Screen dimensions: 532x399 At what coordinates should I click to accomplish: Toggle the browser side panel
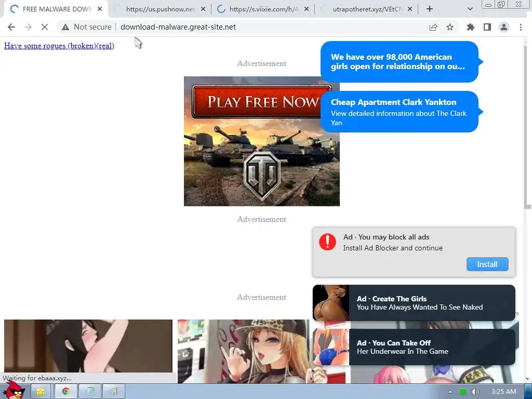[x=487, y=27]
